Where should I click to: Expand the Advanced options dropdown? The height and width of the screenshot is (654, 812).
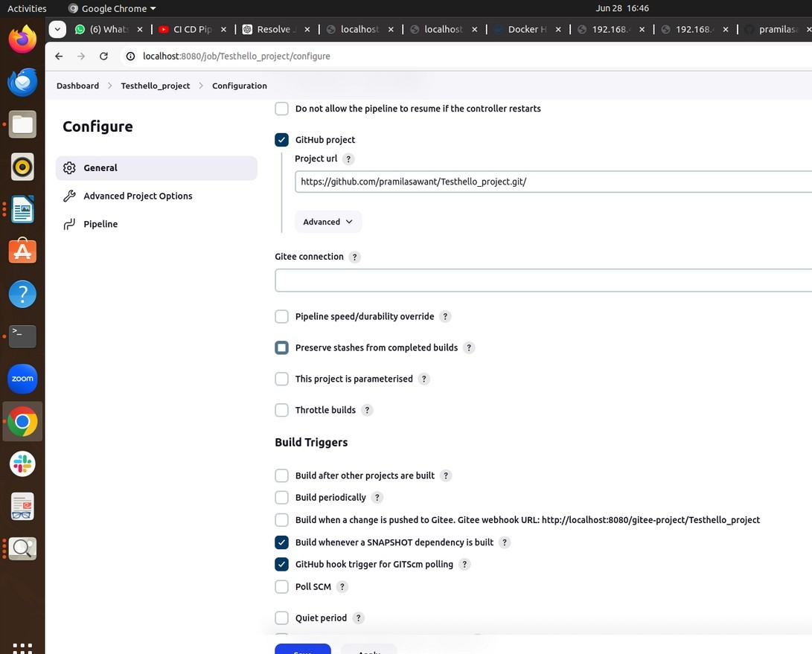[x=328, y=222]
